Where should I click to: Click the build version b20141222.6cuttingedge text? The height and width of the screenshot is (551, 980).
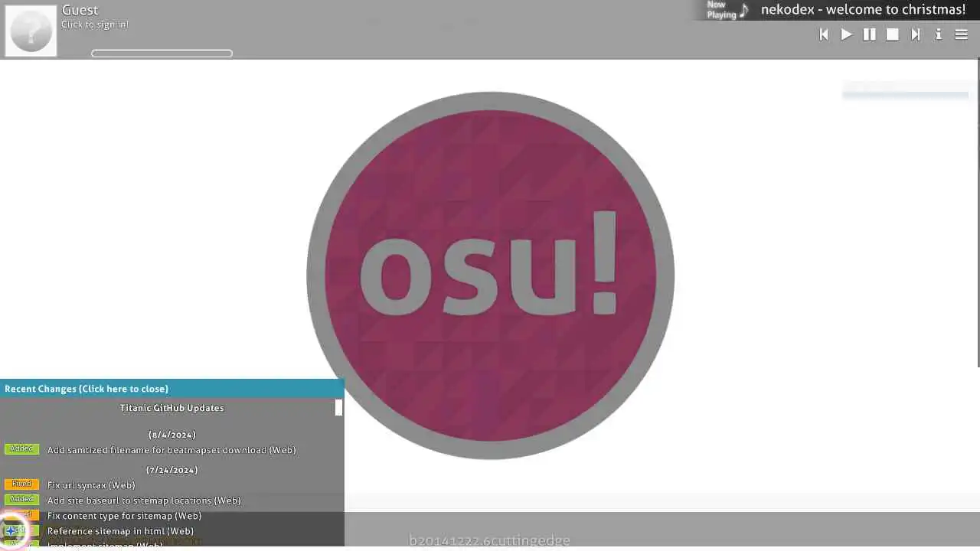[489, 541]
